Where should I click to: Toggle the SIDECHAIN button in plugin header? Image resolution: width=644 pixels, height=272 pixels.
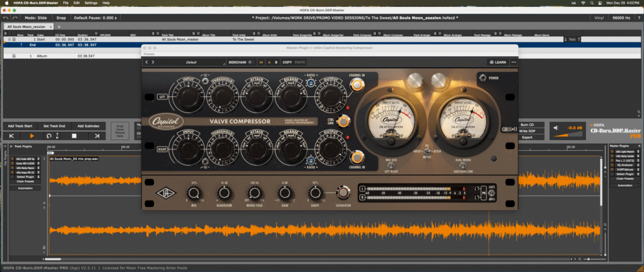(238, 62)
